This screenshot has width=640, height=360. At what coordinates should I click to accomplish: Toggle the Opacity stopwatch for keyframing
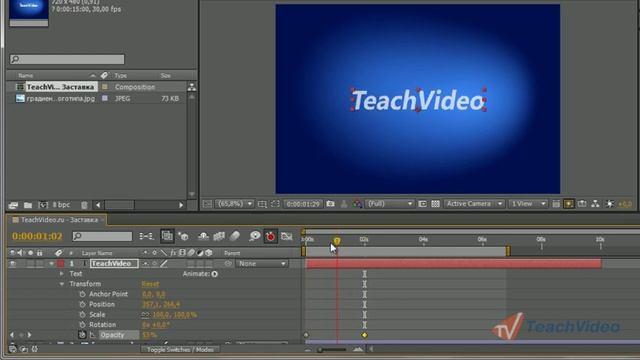coord(82,335)
